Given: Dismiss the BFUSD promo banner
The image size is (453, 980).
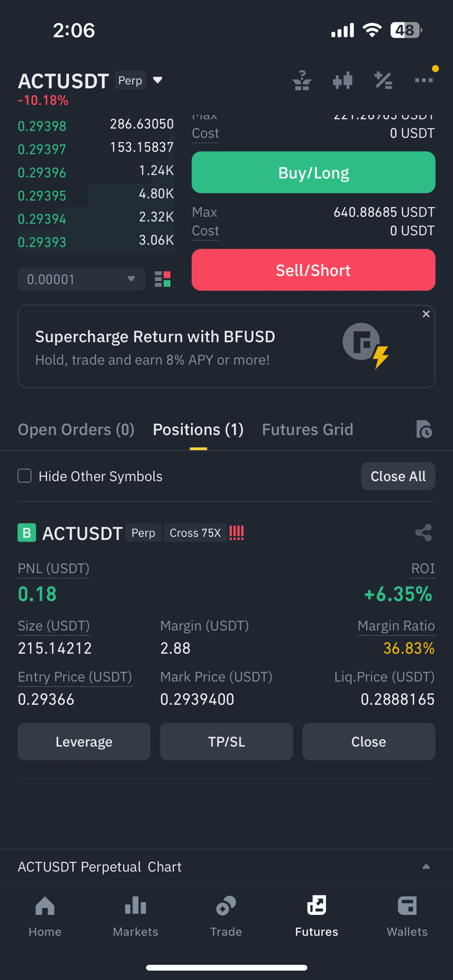Looking at the screenshot, I should tap(426, 314).
